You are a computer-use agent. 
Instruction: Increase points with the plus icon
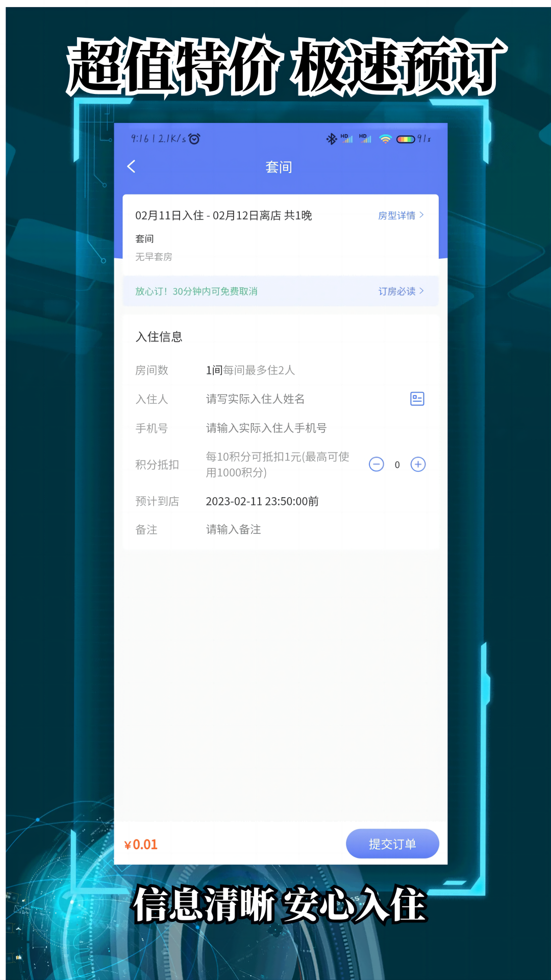418,464
